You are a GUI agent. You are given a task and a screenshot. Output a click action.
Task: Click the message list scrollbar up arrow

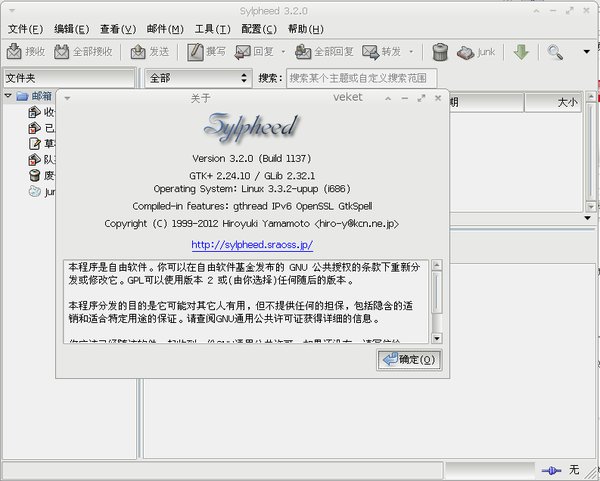(590, 96)
